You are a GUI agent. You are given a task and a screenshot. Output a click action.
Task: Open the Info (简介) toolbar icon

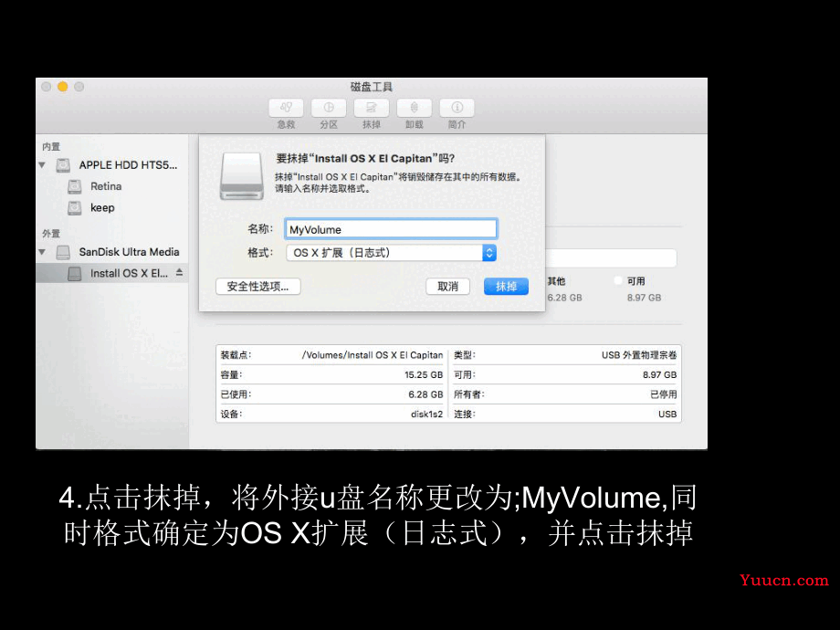point(457,108)
